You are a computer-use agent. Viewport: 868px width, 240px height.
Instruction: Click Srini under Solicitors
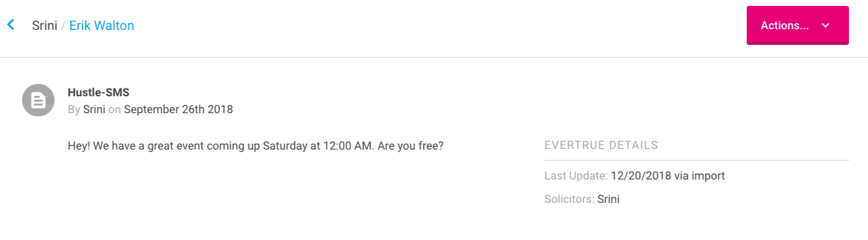pyautogui.click(x=608, y=199)
